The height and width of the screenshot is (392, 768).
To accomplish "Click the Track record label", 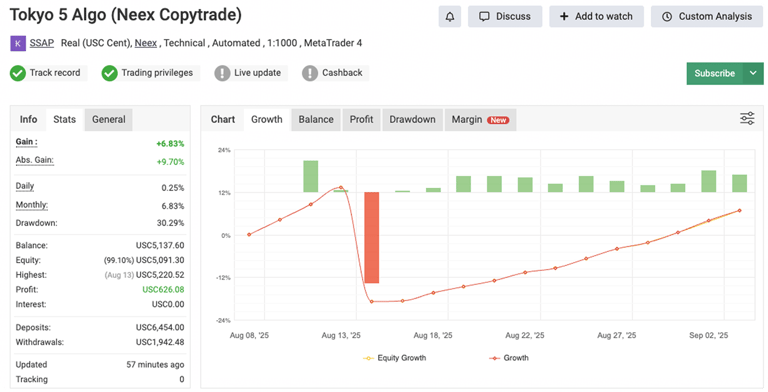I will tap(55, 73).
